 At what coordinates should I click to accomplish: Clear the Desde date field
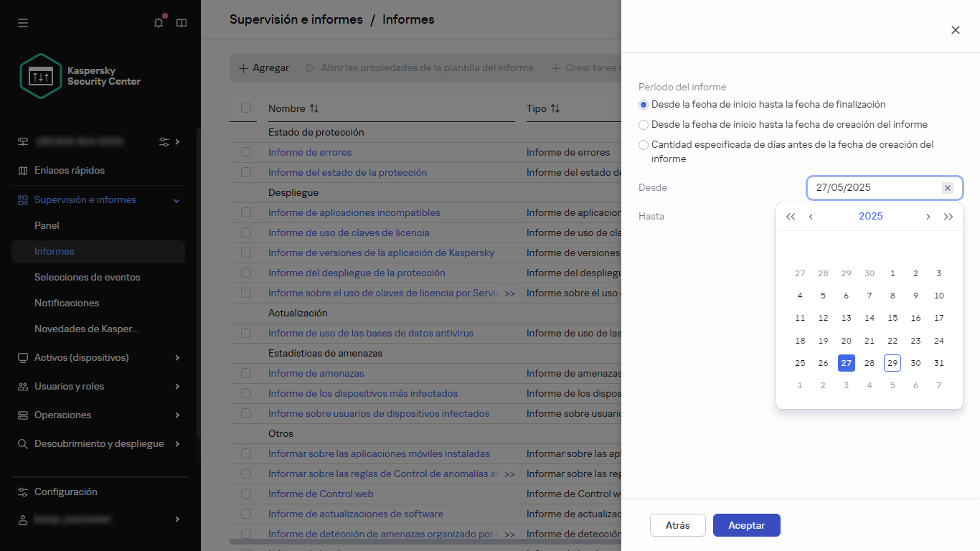947,188
